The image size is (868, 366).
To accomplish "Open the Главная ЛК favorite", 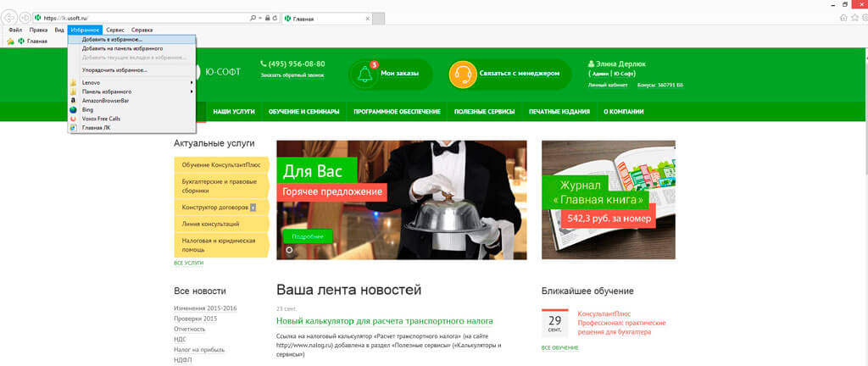I will [x=131, y=128].
